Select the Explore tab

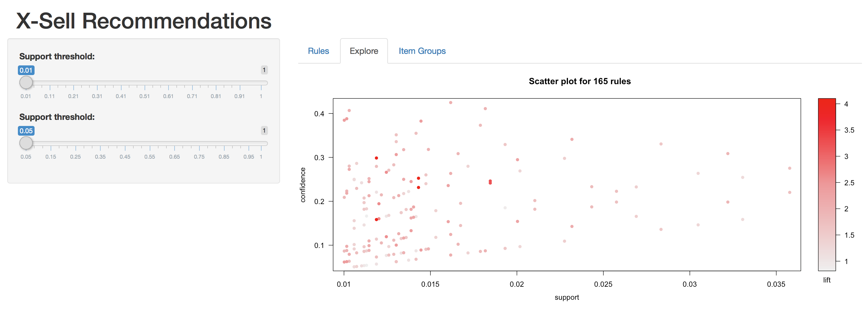(364, 51)
